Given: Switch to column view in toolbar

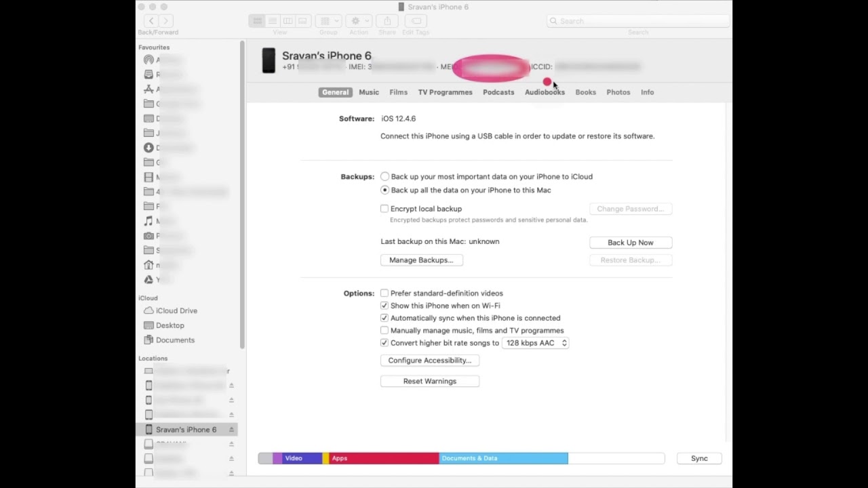Looking at the screenshot, I should point(288,21).
